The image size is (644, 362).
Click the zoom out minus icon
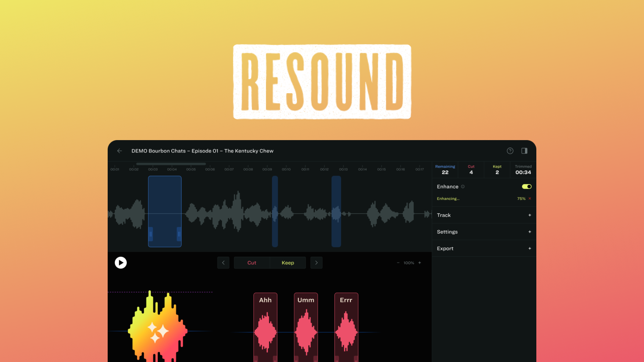click(398, 263)
